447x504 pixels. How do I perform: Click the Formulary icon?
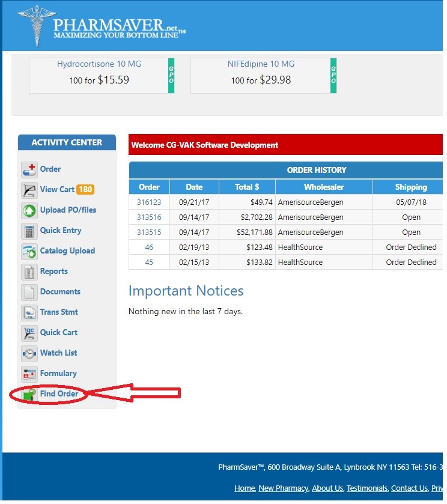[x=29, y=374]
